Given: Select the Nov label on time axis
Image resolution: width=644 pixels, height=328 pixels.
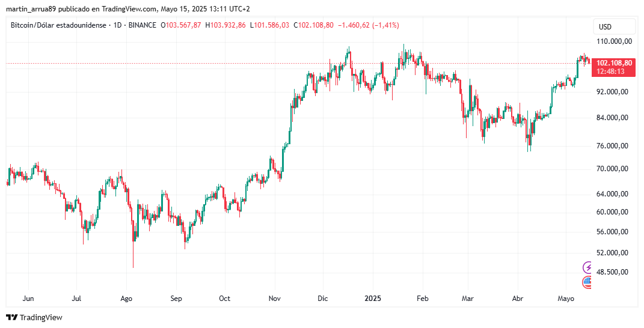Looking at the screenshot, I should [x=274, y=299].
